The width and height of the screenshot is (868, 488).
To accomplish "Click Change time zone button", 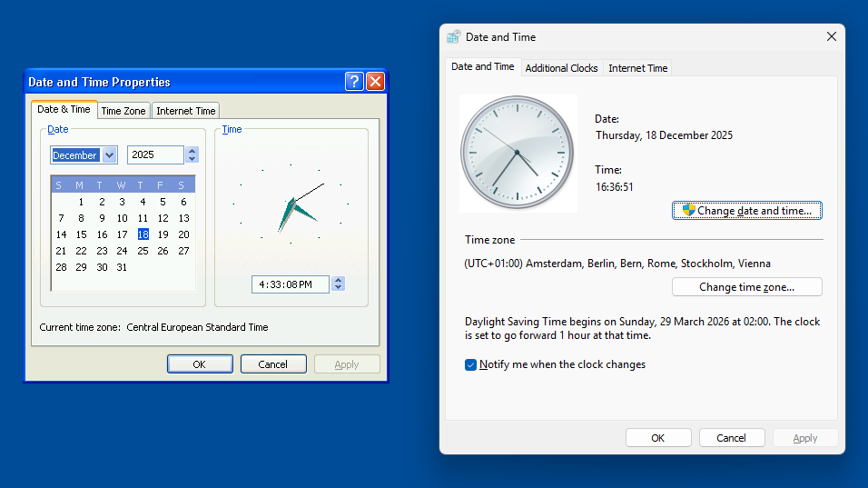I will [x=746, y=287].
